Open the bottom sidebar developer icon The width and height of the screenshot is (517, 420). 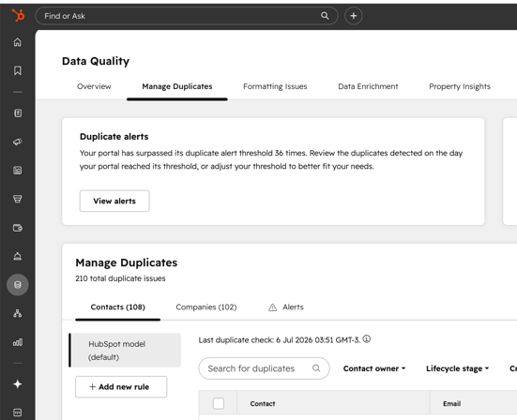18,412
